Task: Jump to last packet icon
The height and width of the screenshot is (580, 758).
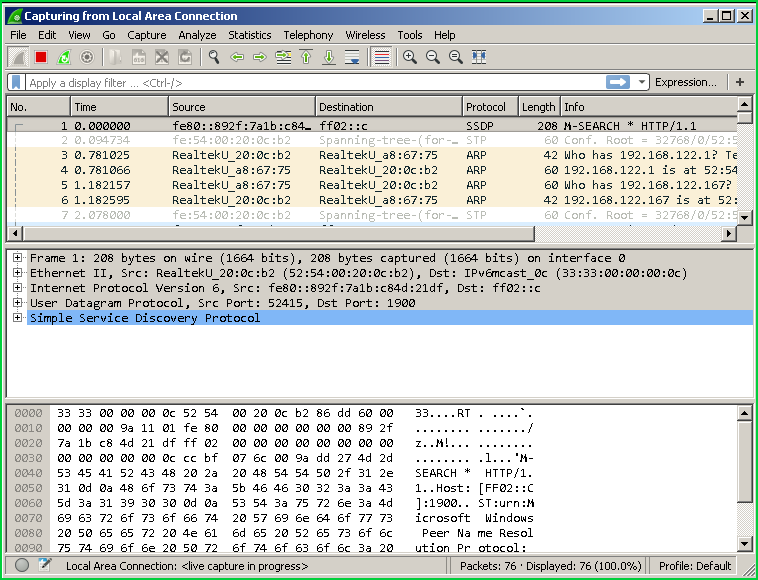Action: (329, 58)
